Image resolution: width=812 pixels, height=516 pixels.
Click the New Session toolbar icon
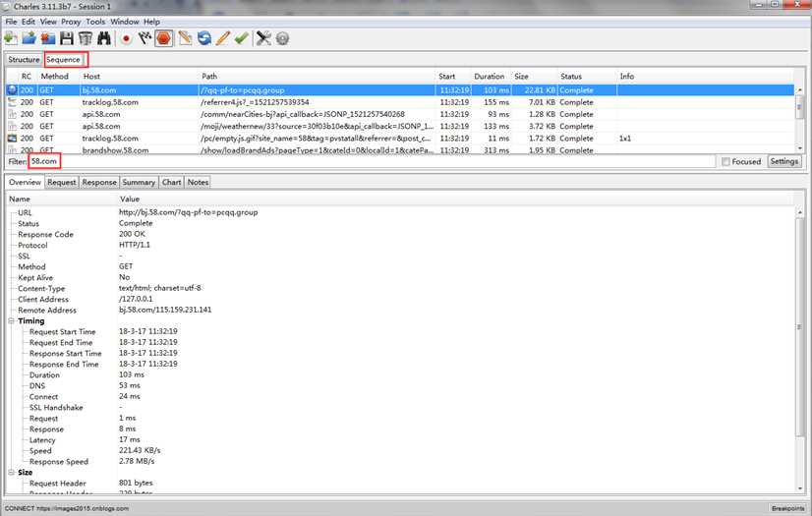click(x=11, y=38)
